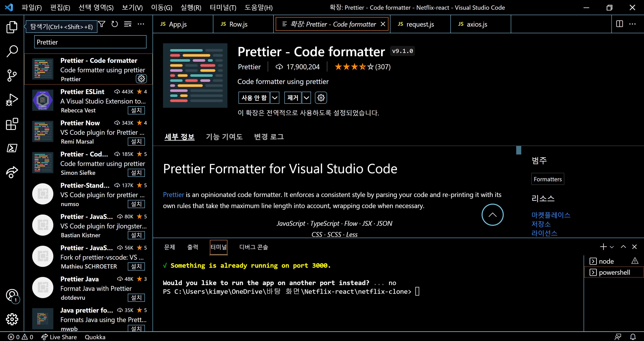Screen dimensions: 644x341
Task: Open Run and Debug view icon
Action: (x=12, y=100)
